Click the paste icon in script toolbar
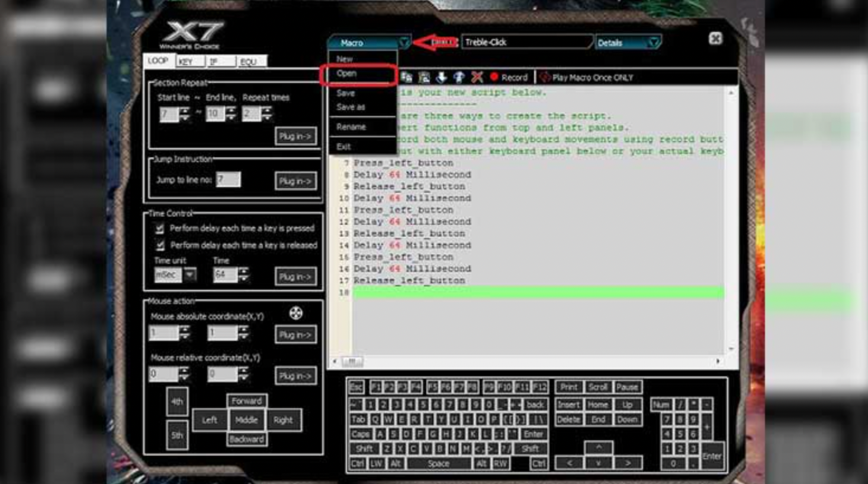Viewport: 868px width, 484px height. pyautogui.click(x=424, y=78)
